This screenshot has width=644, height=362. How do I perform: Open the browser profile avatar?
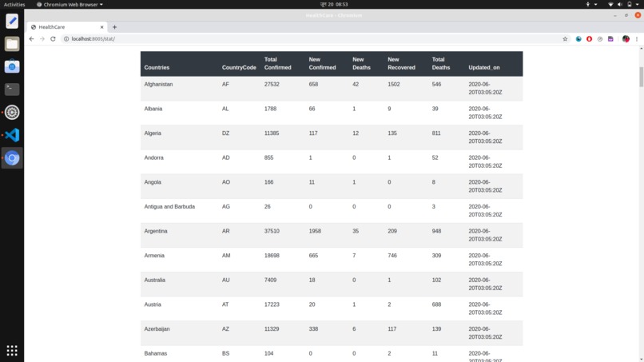pos(626,38)
